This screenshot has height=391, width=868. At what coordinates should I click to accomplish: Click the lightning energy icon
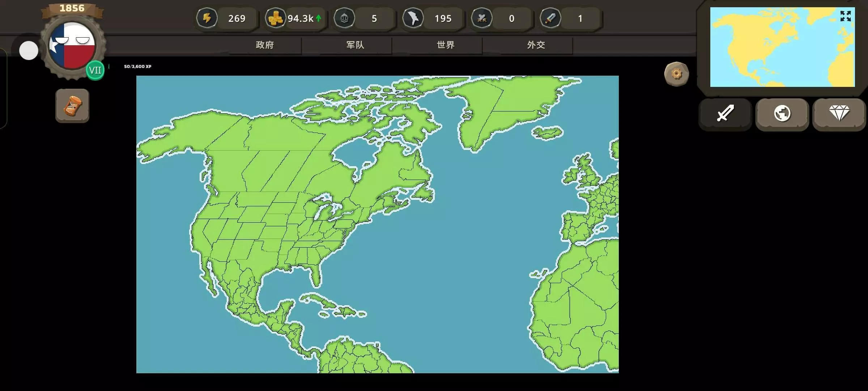point(207,18)
